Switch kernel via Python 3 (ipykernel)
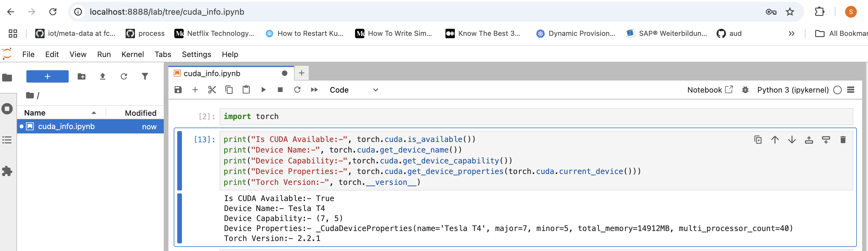Image resolution: width=868 pixels, height=251 pixels. coord(793,90)
